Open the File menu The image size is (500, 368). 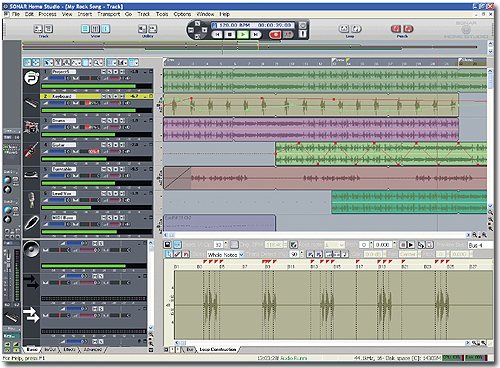[x=15, y=14]
